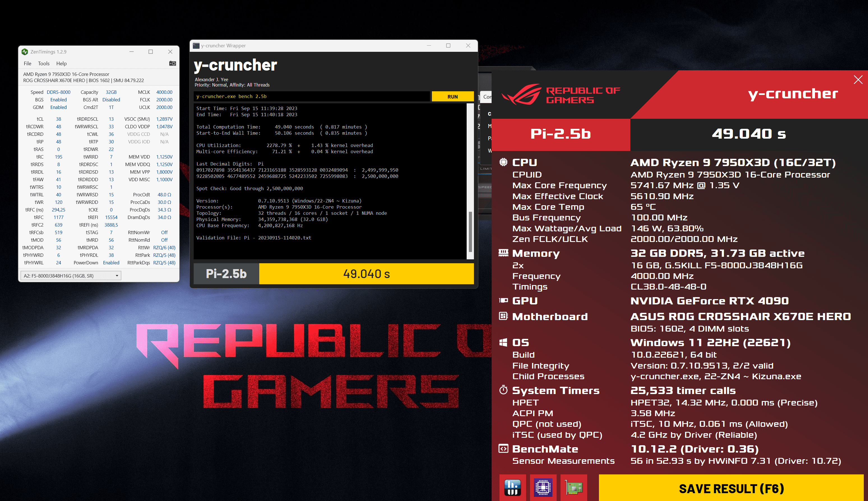868x501 pixels.
Task: Click the MEM VDD 1,1250V value
Action: [x=164, y=157]
